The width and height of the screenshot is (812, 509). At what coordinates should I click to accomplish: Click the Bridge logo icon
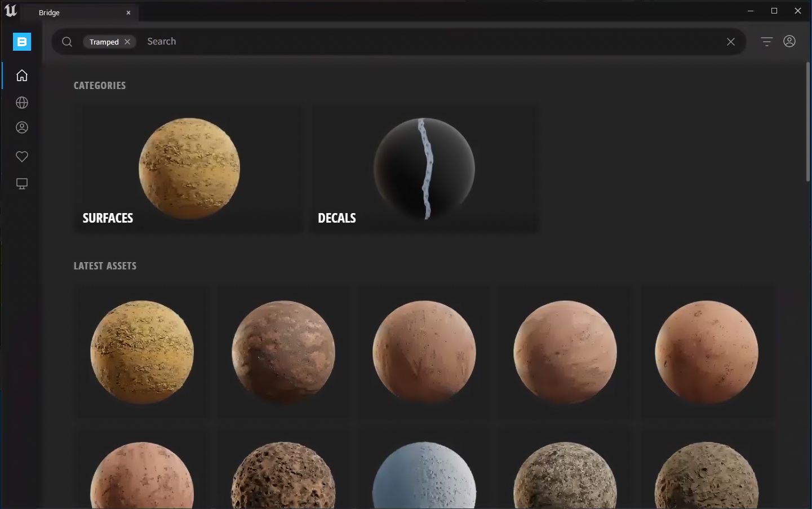click(x=22, y=42)
